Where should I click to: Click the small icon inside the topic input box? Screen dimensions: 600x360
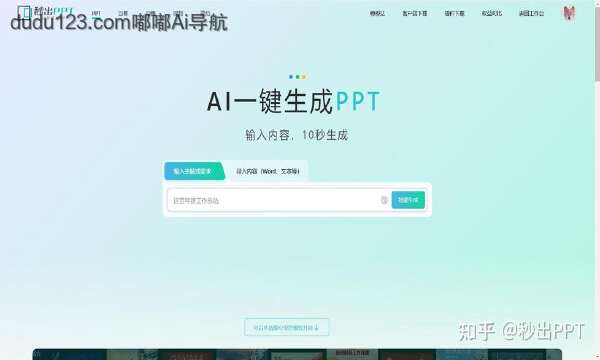384,200
